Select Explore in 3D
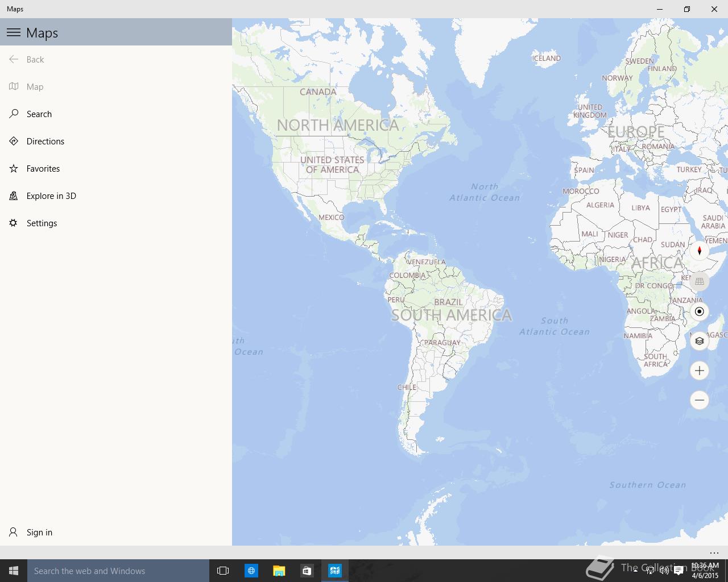Screen dimensions: 728x582 point(116,196)
